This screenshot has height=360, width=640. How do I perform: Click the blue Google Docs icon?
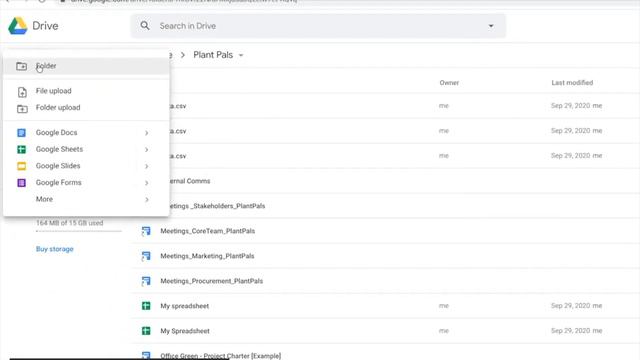tap(22, 133)
